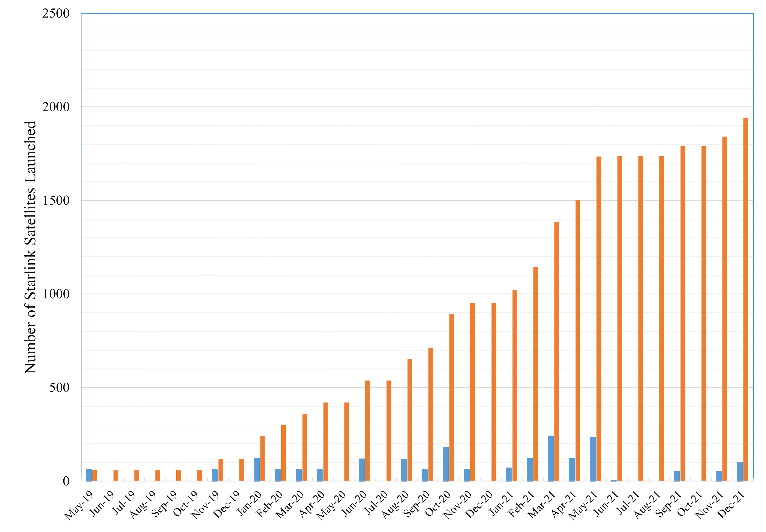Click the Jun-21 x-axis label
The image size is (766, 532).
click(606, 504)
